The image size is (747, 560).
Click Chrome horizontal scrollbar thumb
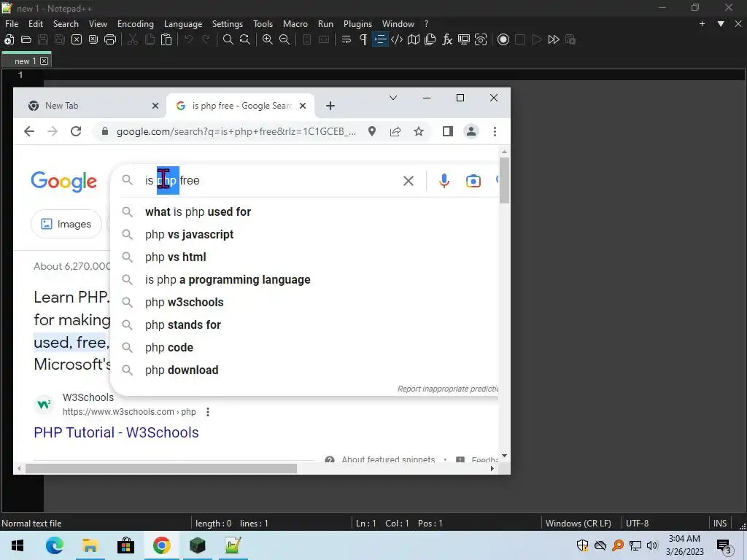pos(161,469)
